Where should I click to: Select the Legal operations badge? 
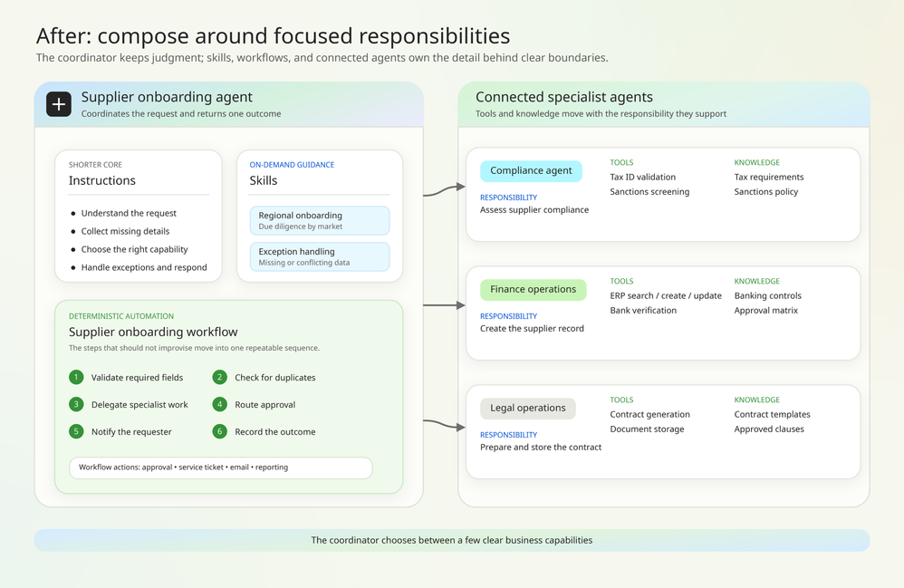(528, 409)
